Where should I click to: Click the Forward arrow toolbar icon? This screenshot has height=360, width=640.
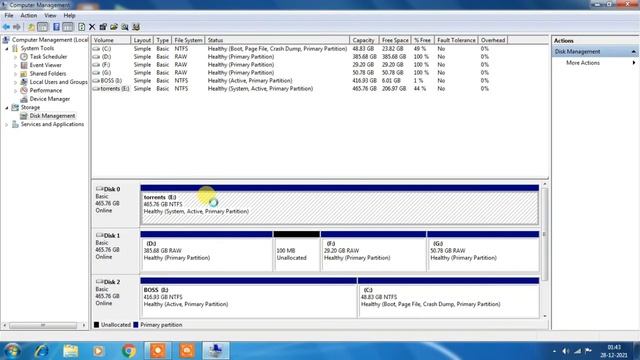click(x=17, y=27)
